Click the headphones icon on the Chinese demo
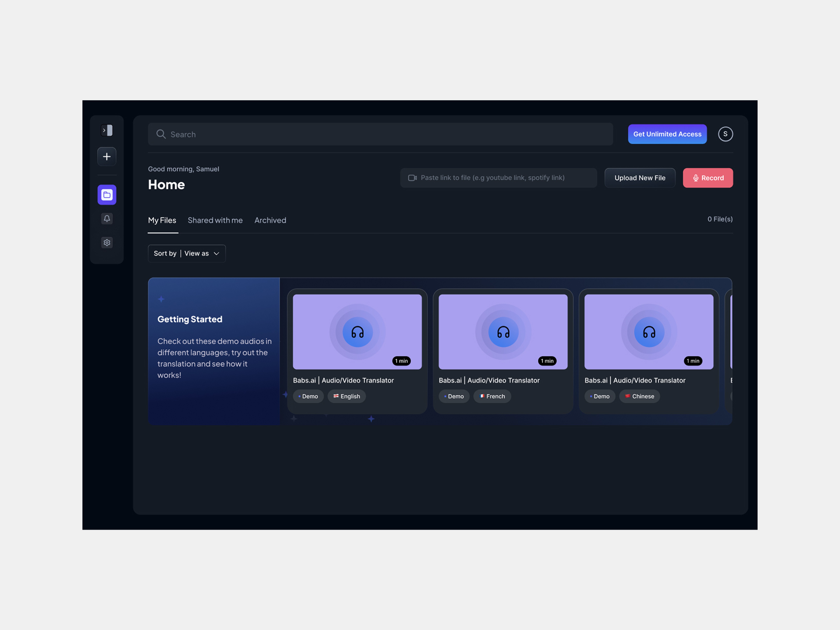Screen dimensions: 840x630 [x=649, y=332]
